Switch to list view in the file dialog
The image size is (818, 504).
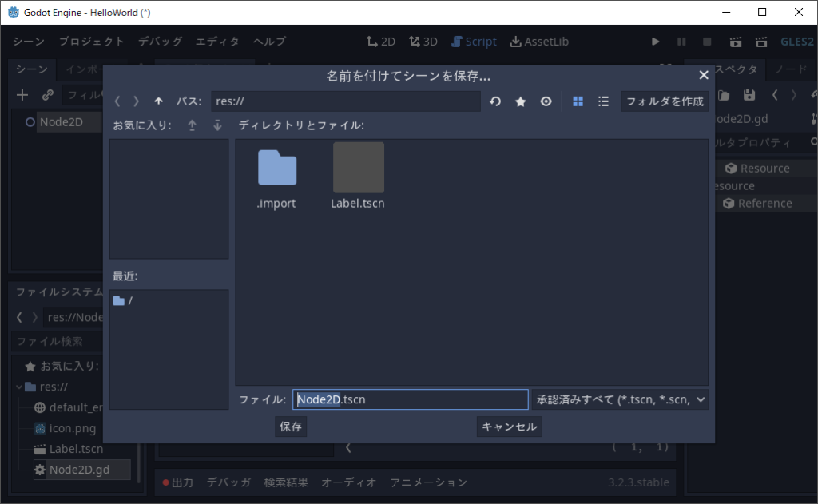[x=603, y=101]
